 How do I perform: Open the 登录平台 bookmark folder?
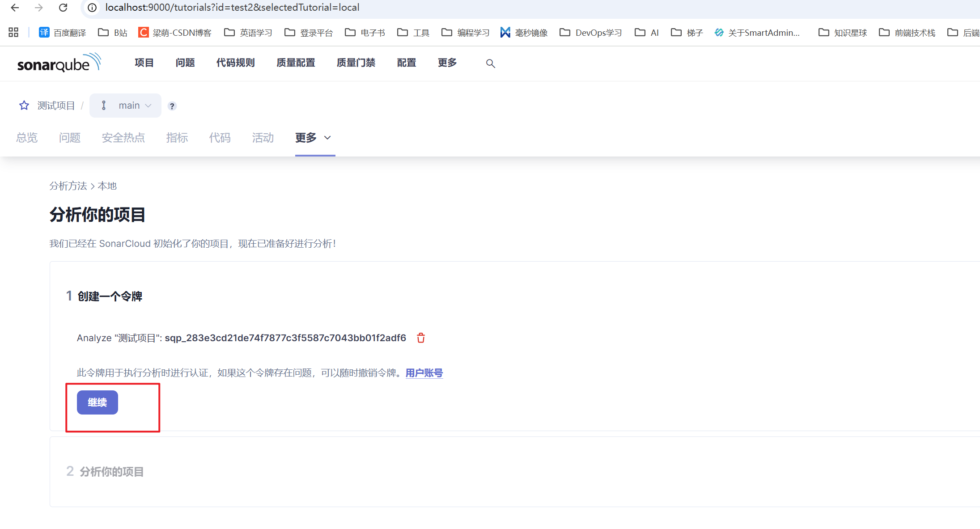click(x=309, y=33)
